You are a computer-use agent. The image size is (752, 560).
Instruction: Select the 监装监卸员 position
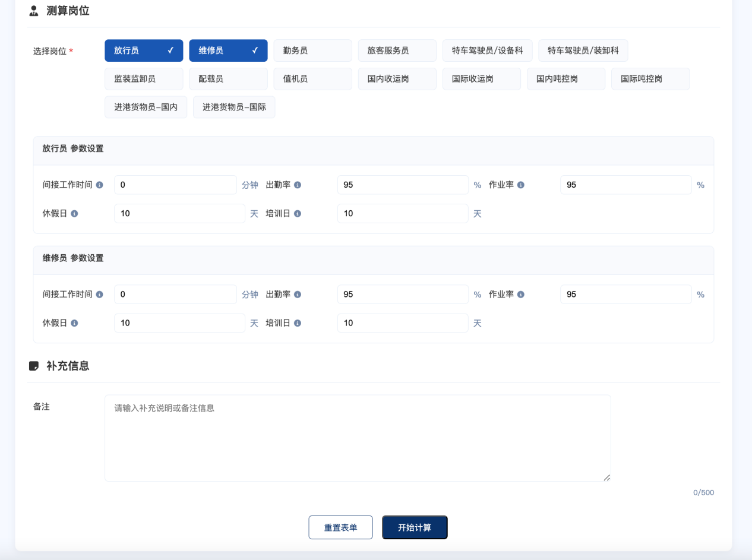click(x=144, y=79)
